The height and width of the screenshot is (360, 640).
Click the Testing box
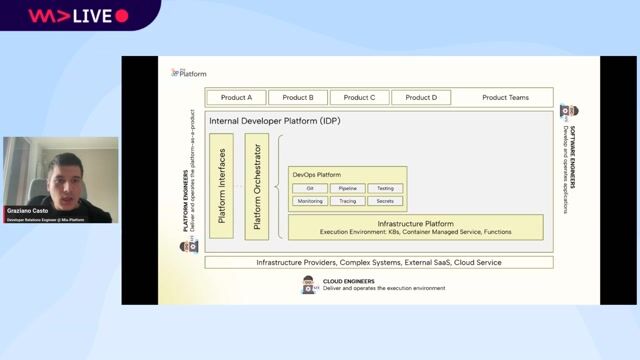pos(385,188)
